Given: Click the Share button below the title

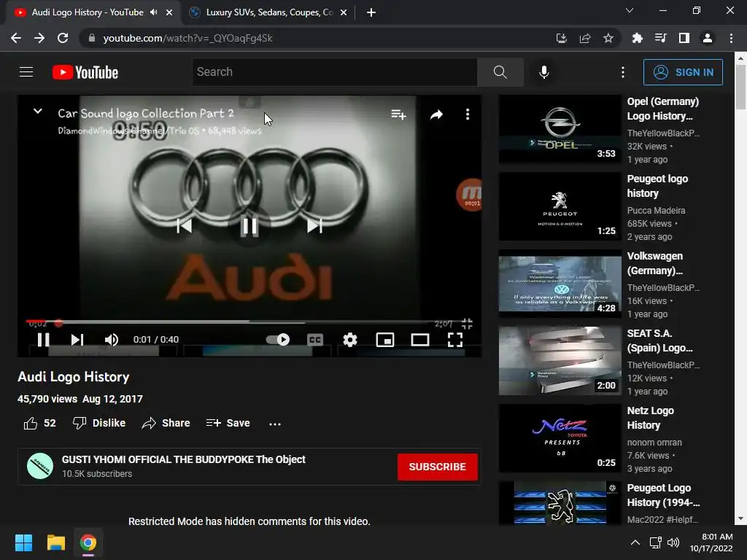Looking at the screenshot, I should [166, 423].
